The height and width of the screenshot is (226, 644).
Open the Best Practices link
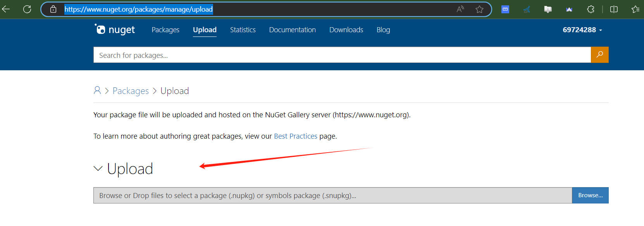[x=295, y=136]
